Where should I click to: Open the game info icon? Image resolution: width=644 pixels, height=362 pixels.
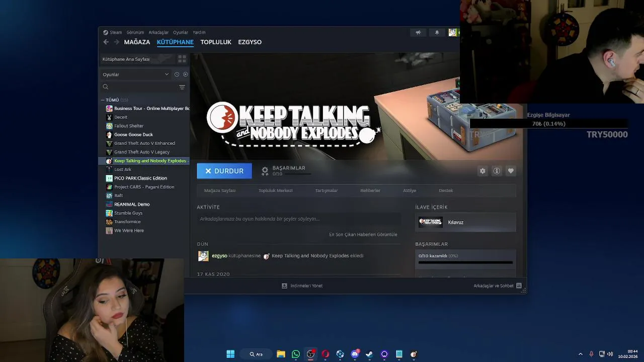(x=497, y=171)
